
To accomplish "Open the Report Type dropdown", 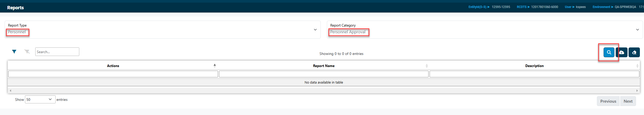I will click(162, 30).
